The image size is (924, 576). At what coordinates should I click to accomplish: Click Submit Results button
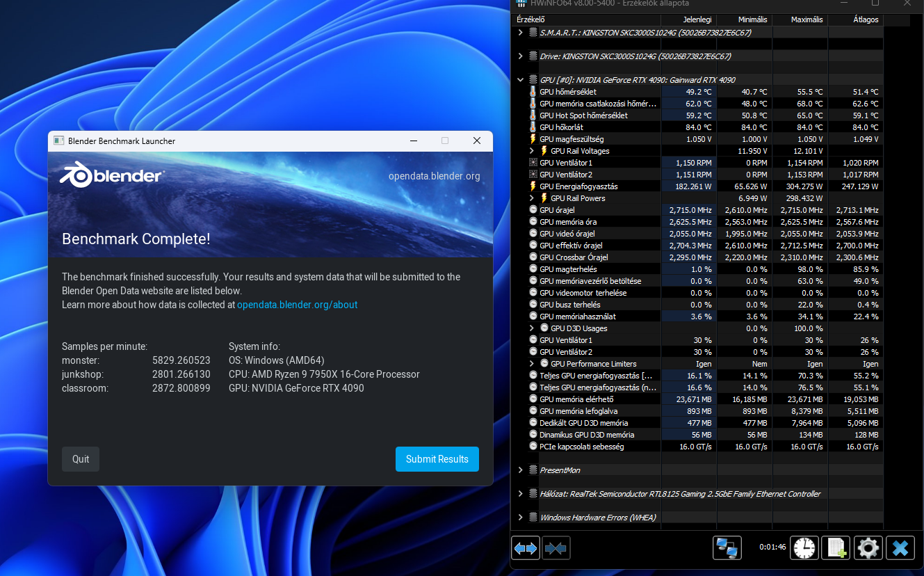click(437, 459)
